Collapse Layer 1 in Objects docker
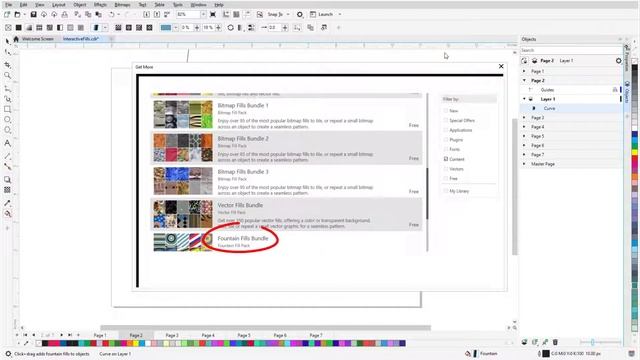This screenshot has height=360, width=640. [x=524, y=99]
